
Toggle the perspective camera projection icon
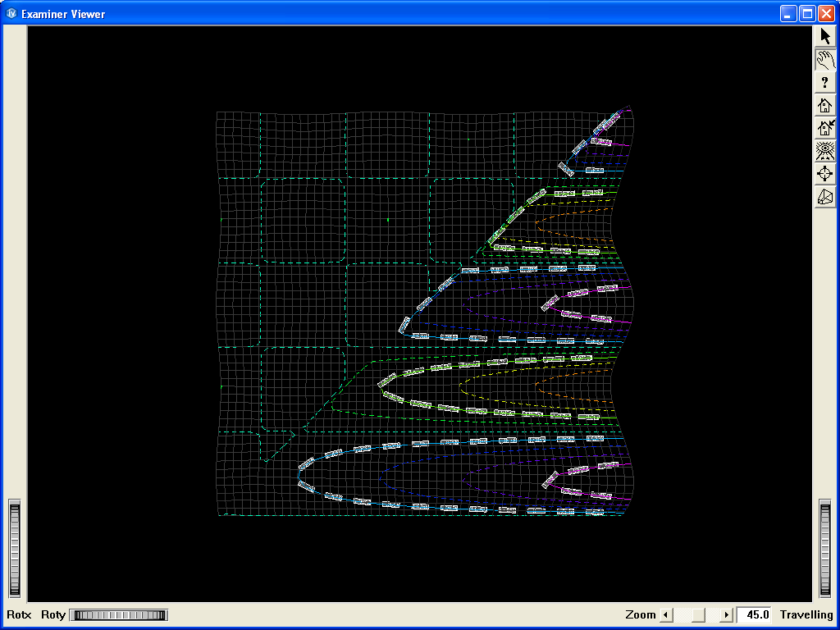click(825, 197)
